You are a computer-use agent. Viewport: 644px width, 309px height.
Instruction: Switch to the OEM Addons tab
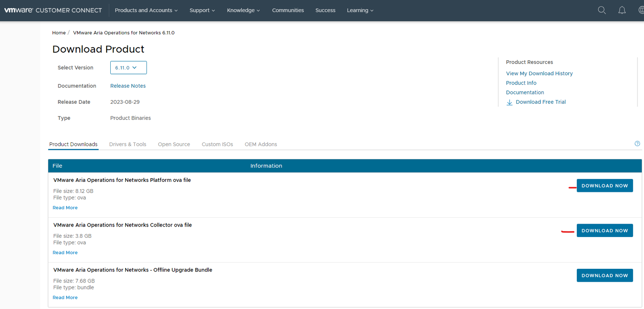261,144
